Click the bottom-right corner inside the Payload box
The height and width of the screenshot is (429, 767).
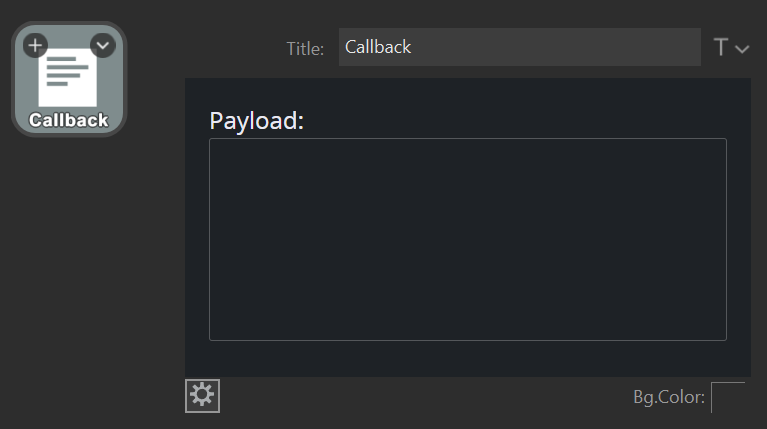pyautogui.click(x=718, y=333)
